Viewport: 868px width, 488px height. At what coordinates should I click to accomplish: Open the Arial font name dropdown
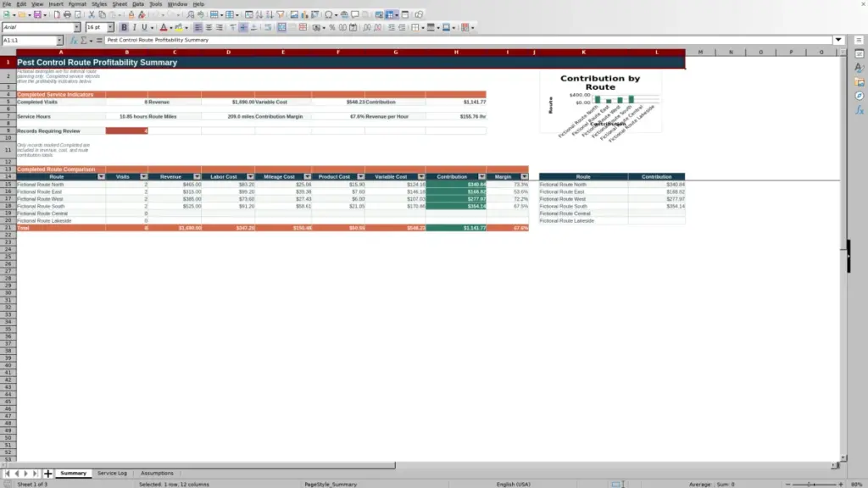pos(76,27)
